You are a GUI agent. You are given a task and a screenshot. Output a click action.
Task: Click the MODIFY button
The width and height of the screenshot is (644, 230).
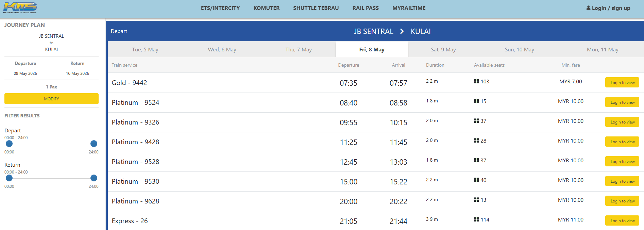[51, 99]
